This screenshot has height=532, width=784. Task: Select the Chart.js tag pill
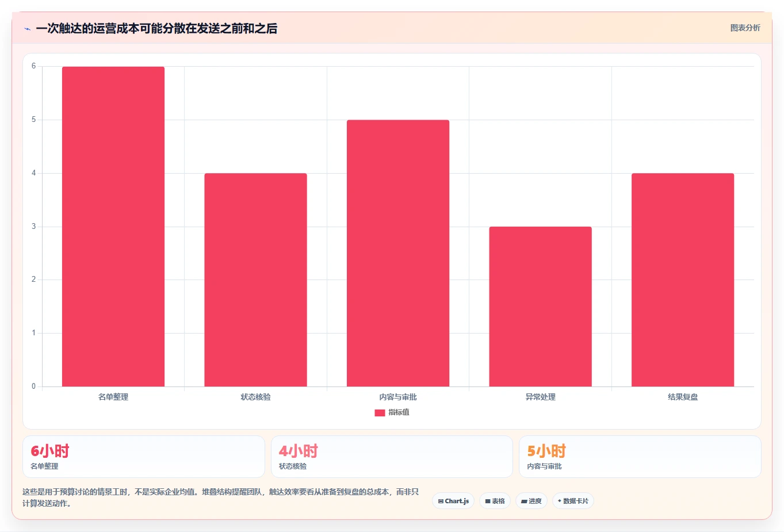(453, 501)
